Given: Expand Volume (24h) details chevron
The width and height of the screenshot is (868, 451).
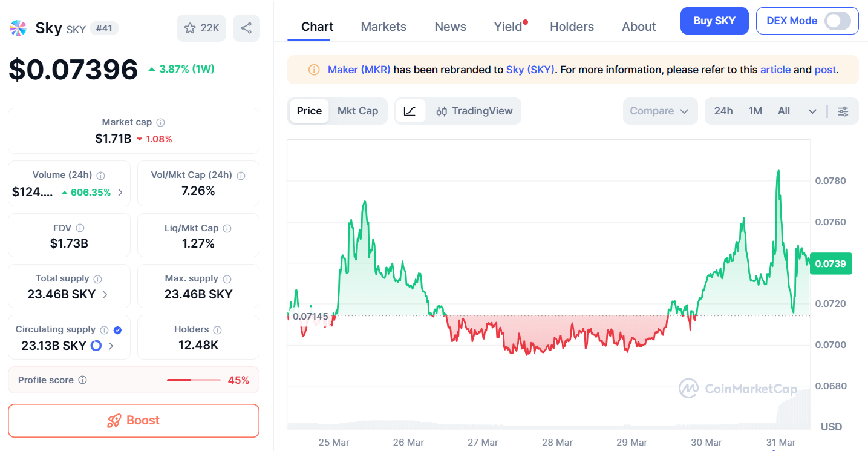Looking at the screenshot, I should point(120,193).
